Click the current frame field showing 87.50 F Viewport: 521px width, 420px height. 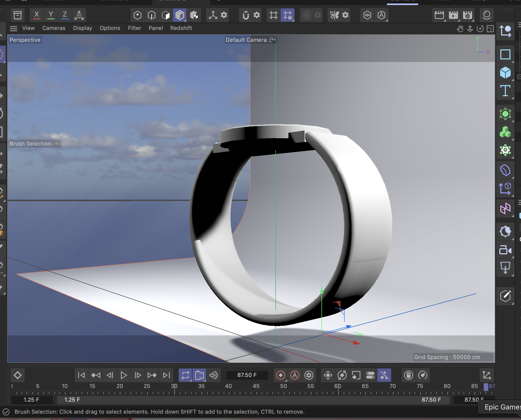247,375
